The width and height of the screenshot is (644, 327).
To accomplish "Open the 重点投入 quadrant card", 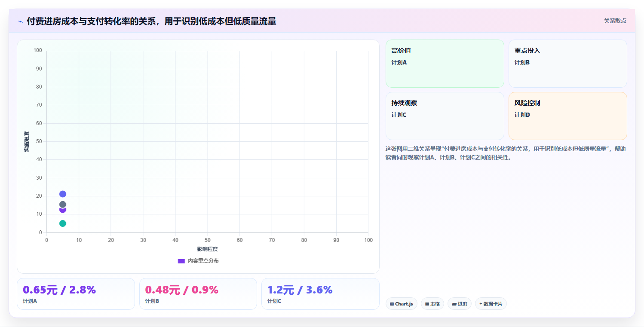I will (x=567, y=64).
